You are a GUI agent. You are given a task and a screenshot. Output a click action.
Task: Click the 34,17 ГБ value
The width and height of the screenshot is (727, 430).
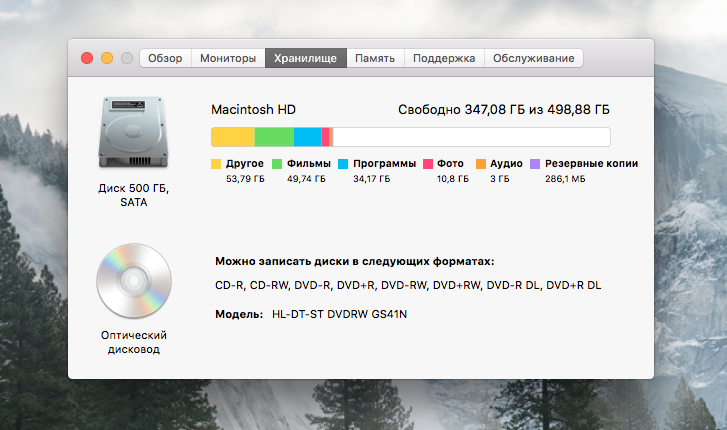coord(371,179)
